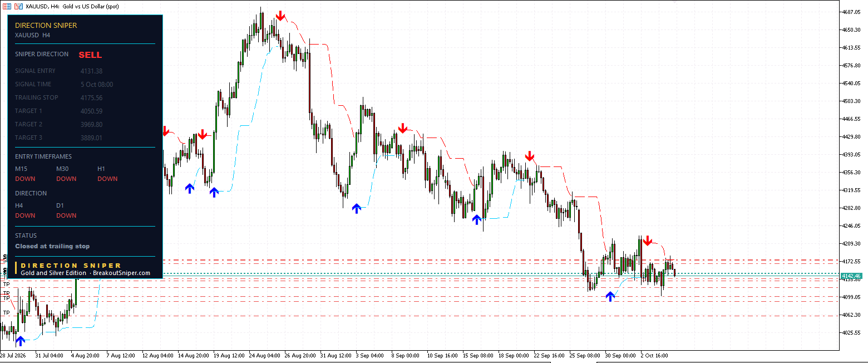868x363 pixels.
Task: Select the red sell arrow above the August 24 peak
Action: (281, 16)
